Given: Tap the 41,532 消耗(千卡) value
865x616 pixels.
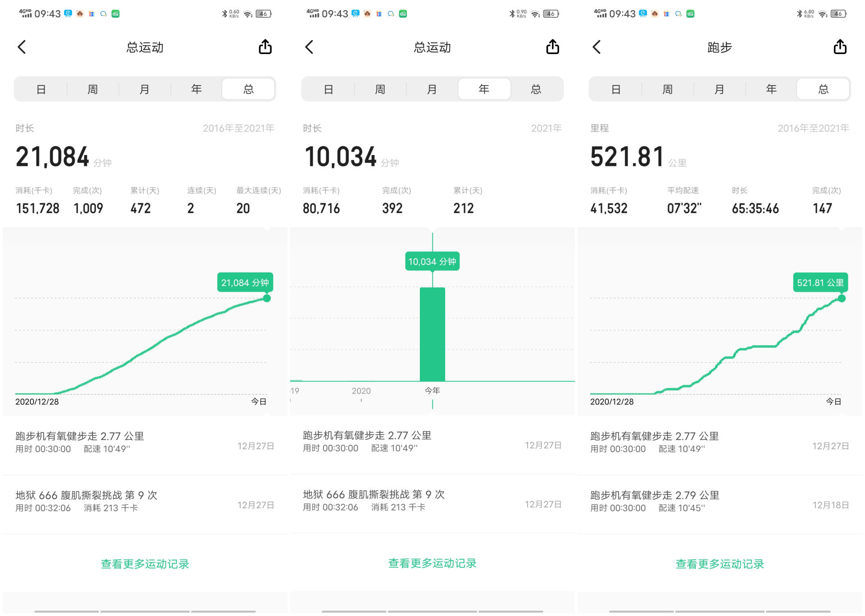Looking at the screenshot, I should (609, 208).
